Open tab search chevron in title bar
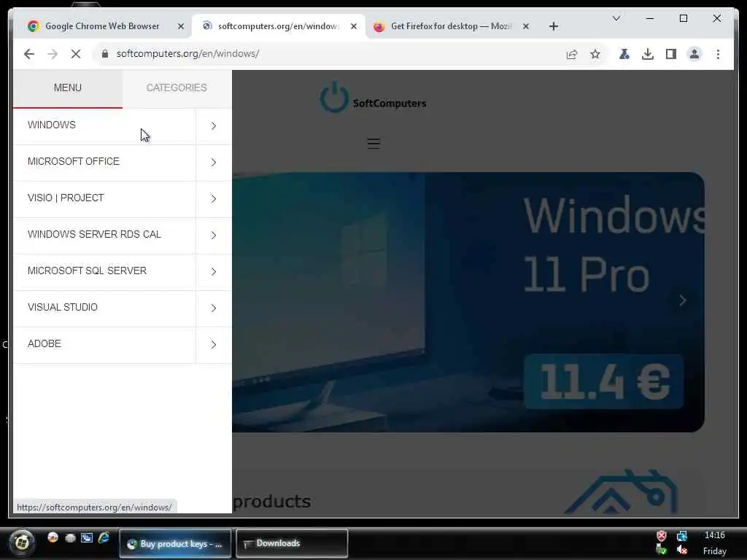 click(x=616, y=18)
